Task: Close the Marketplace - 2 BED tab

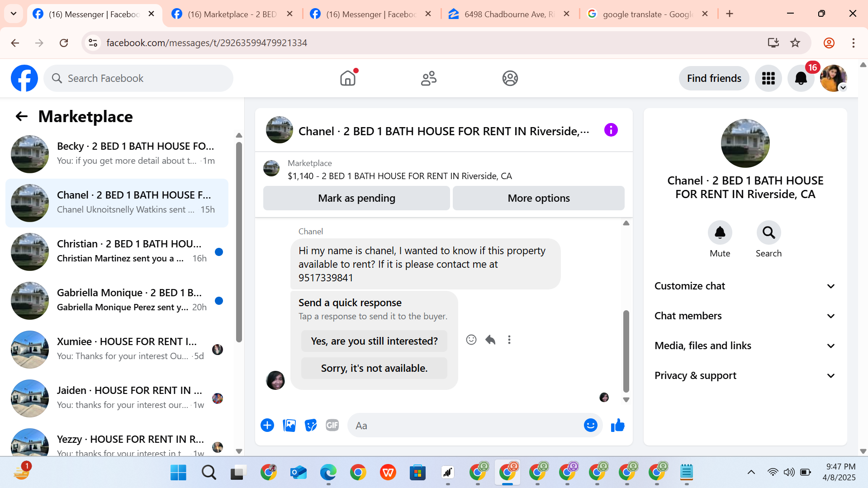Action: [290, 14]
